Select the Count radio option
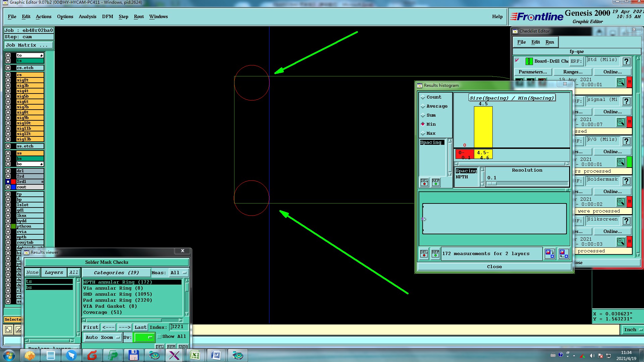644x362 pixels. [x=423, y=97]
